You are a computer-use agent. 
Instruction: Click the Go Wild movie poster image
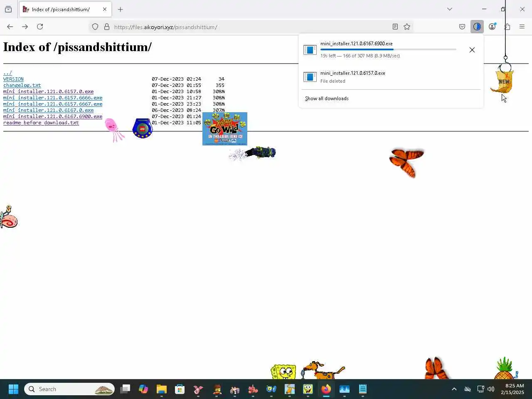pyautogui.click(x=225, y=129)
